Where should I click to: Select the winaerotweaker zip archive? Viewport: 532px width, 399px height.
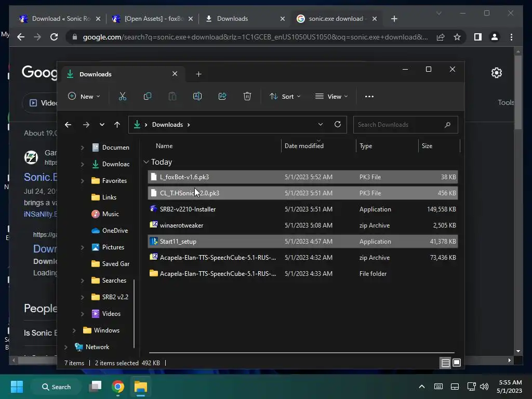point(303,225)
